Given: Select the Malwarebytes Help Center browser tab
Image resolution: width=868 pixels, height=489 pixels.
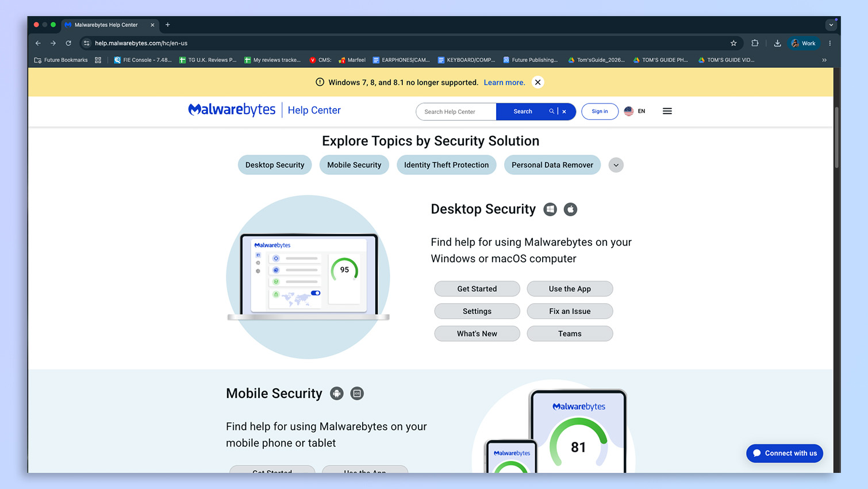Looking at the screenshot, I should click(109, 25).
